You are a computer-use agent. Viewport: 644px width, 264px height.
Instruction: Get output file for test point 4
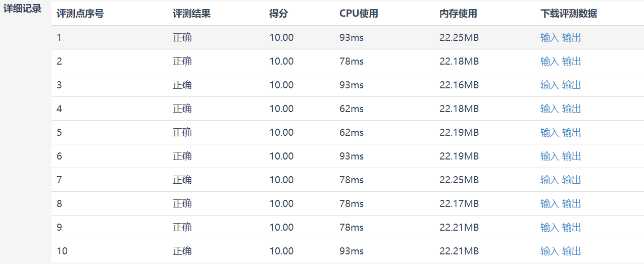pyautogui.click(x=572, y=109)
